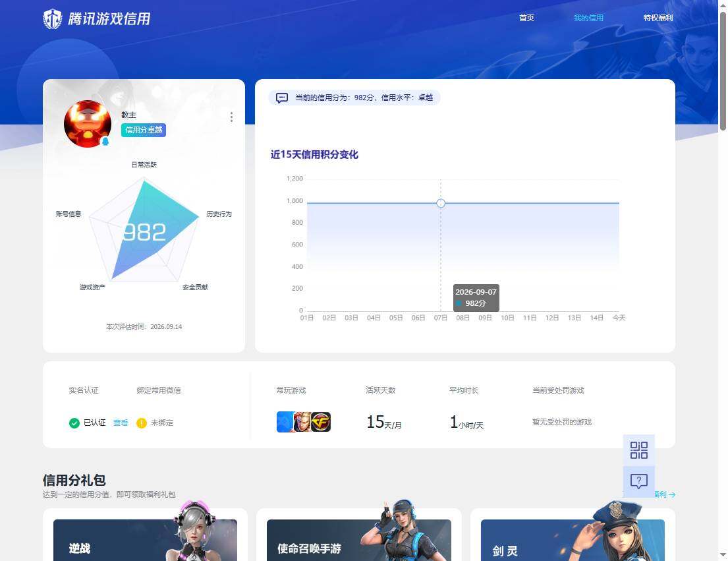Image resolution: width=728 pixels, height=561 pixels.
Task: Open the 查看 link beside 已认证
Action: pyautogui.click(x=121, y=423)
